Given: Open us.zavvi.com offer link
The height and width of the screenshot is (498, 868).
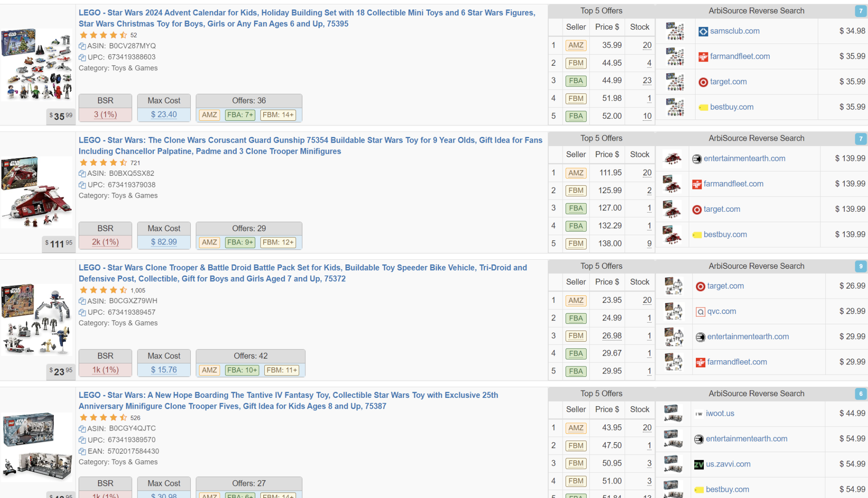Looking at the screenshot, I should coord(728,464).
